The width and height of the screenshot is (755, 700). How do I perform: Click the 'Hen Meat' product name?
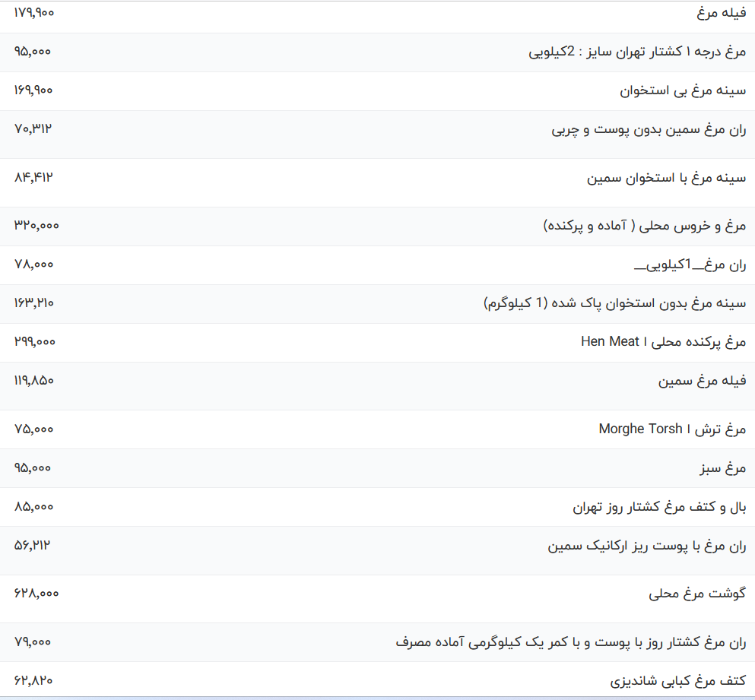click(x=663, y=342)
